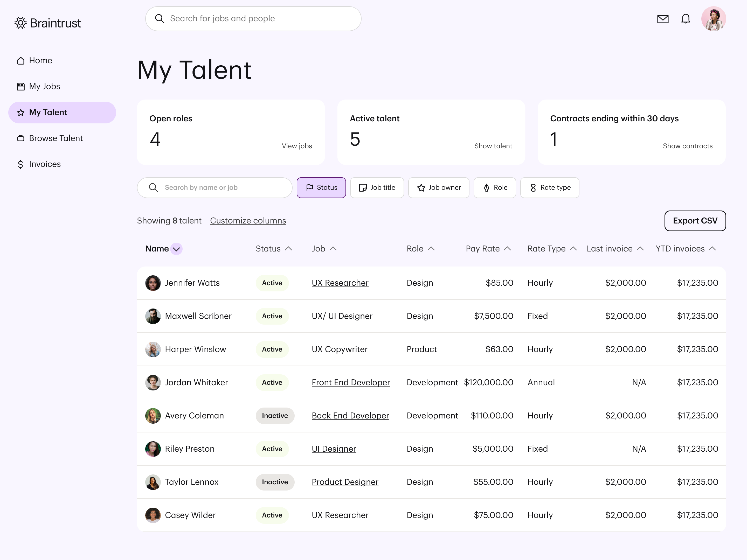Open Browse Talent from sidebar
Image resolution: width=747 pixels, height=560 pixels.
(x=56, y=138)
